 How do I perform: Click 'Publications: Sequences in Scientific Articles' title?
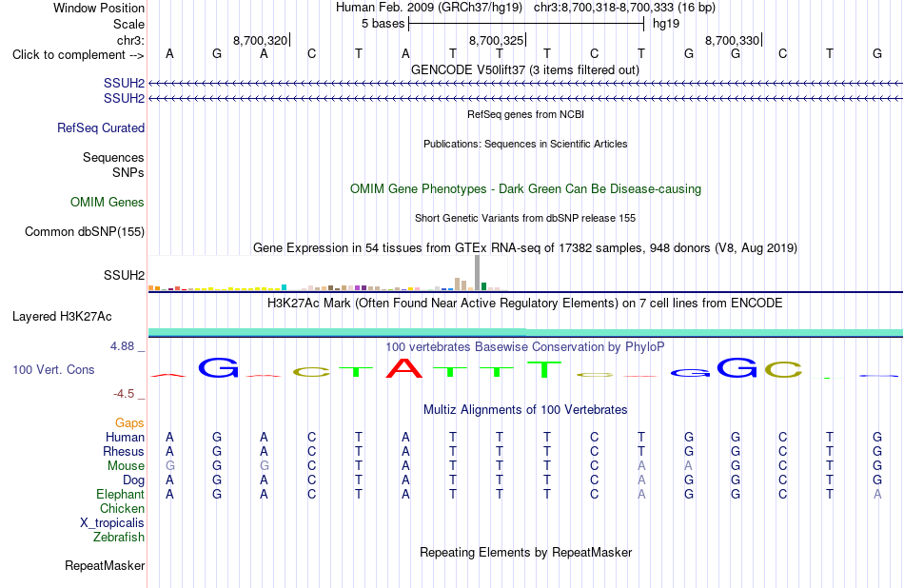click(525, 144)
